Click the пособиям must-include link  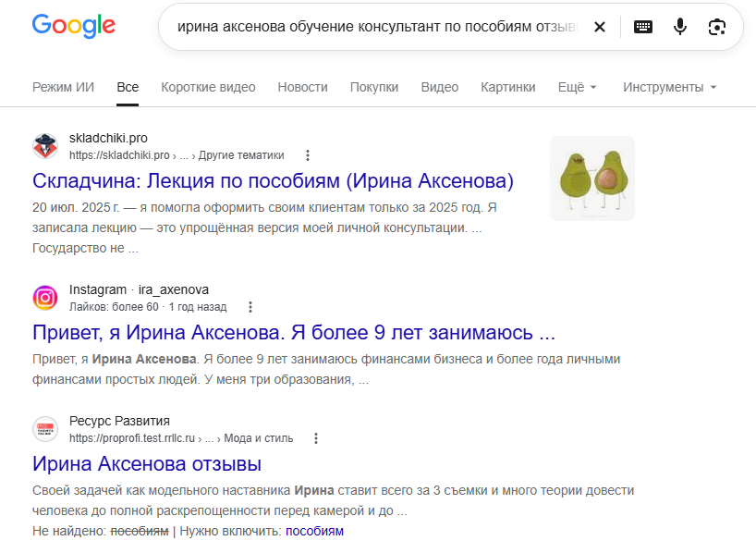314,532
